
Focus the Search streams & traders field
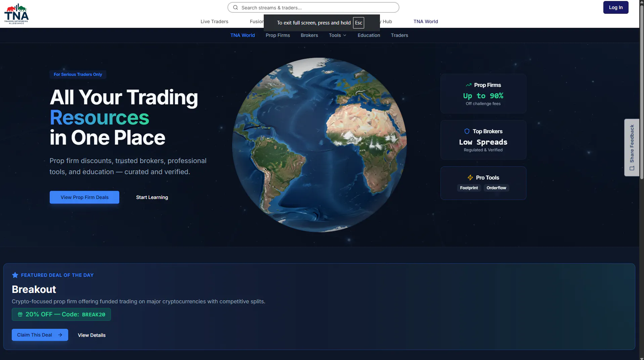point(313,7)
